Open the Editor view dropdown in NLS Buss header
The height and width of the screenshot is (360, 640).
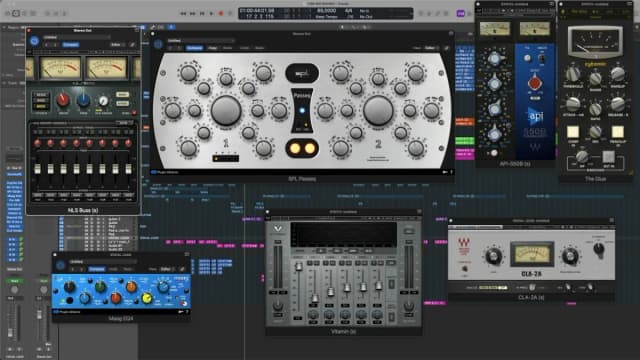pos(118,44)
